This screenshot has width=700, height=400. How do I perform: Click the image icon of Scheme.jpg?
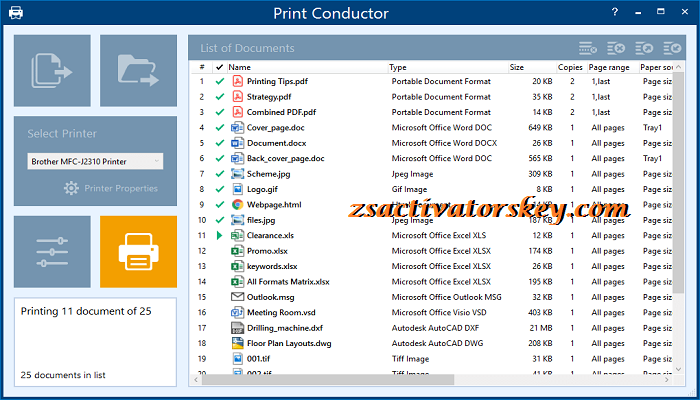click(237, 174)
